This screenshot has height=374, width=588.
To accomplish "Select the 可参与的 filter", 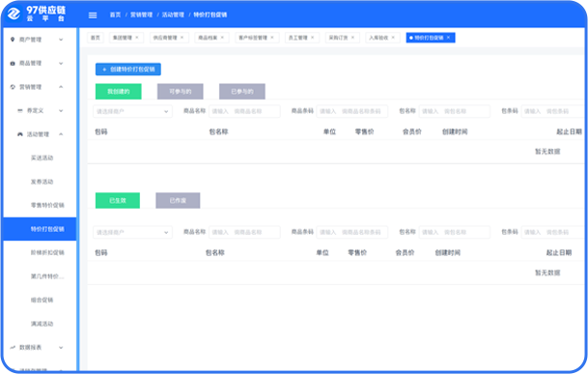I will 181,92.
